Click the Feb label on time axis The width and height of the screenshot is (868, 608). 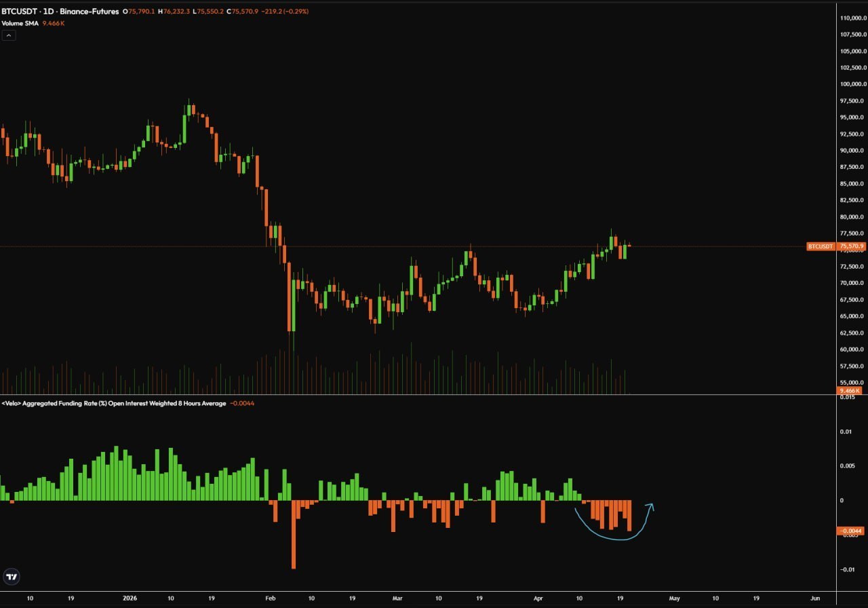tap(271, 598)
